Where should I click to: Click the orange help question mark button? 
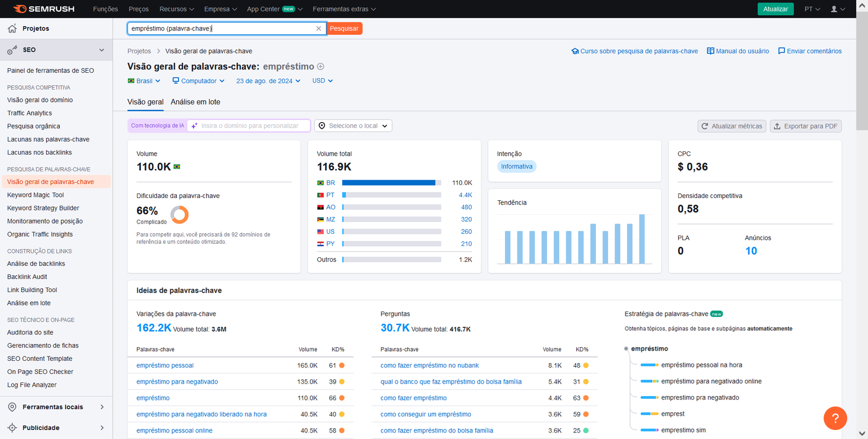[835, 418]
